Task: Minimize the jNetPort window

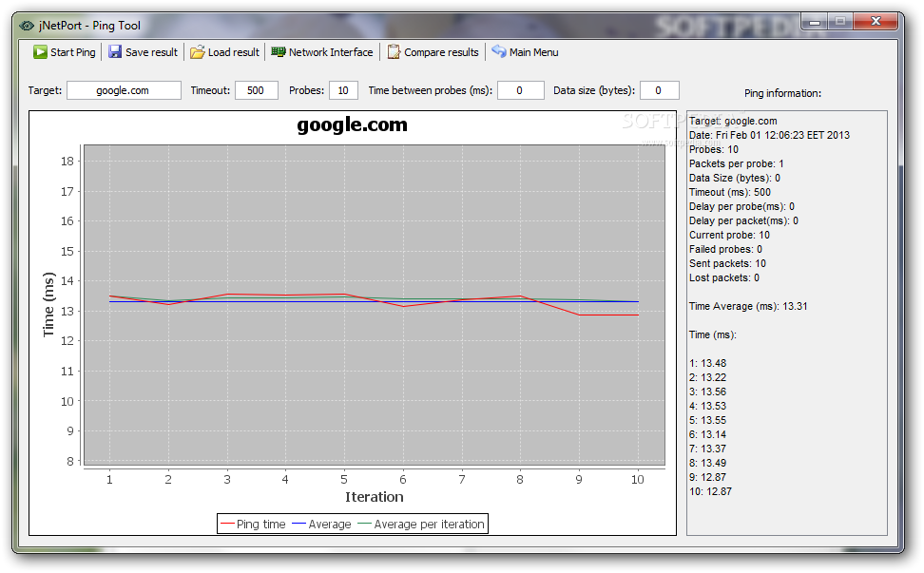Action: point(815,23)
